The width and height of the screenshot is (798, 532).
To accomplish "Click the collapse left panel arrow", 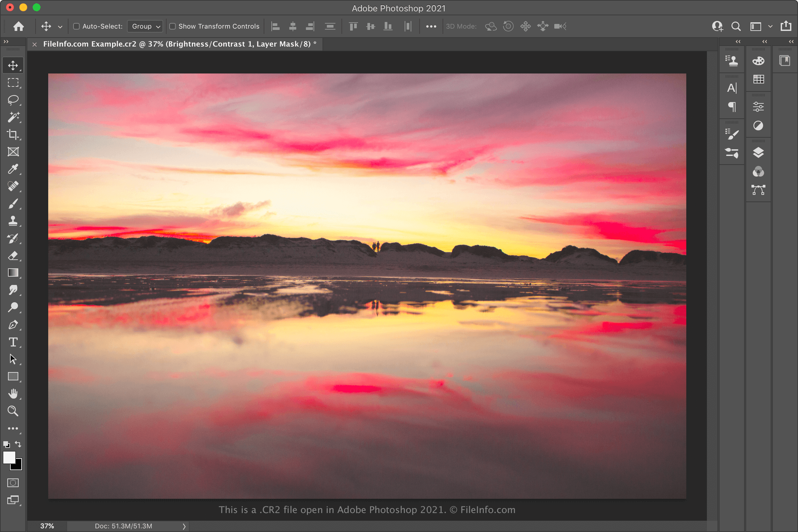I will click(6, 41).
